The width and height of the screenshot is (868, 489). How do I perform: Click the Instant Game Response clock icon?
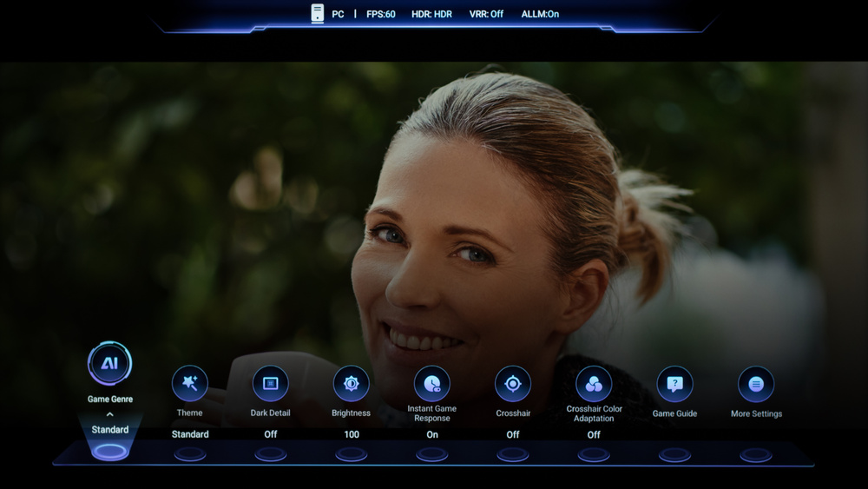431,383
